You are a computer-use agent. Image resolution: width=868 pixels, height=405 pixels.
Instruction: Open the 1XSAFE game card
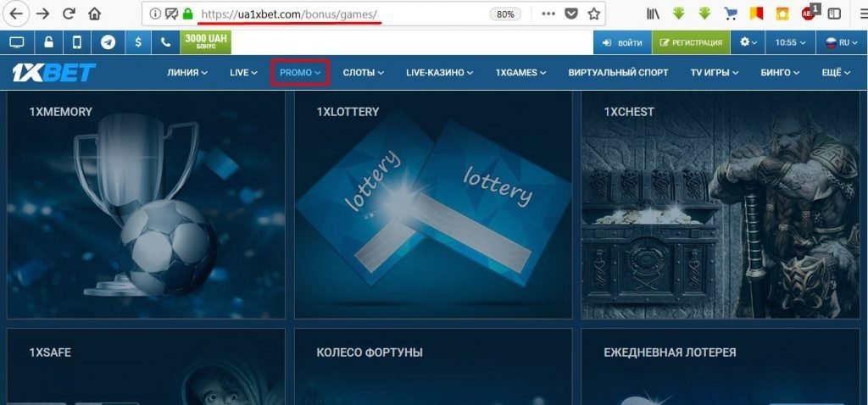point(146,367)
